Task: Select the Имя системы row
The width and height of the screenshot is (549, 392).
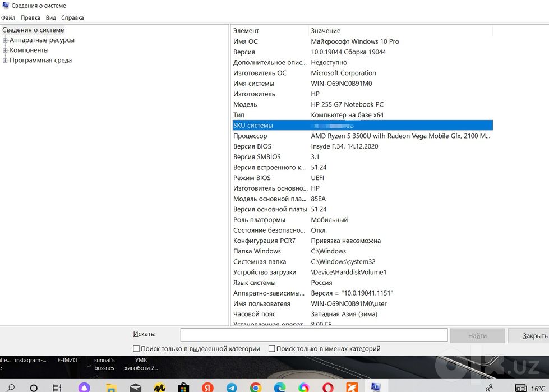Action: [362, 84]
